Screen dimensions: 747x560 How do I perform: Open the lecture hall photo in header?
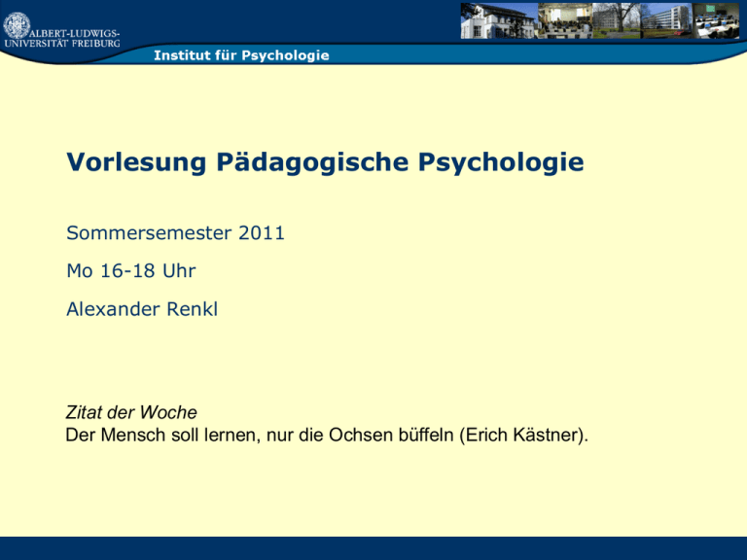565,20
